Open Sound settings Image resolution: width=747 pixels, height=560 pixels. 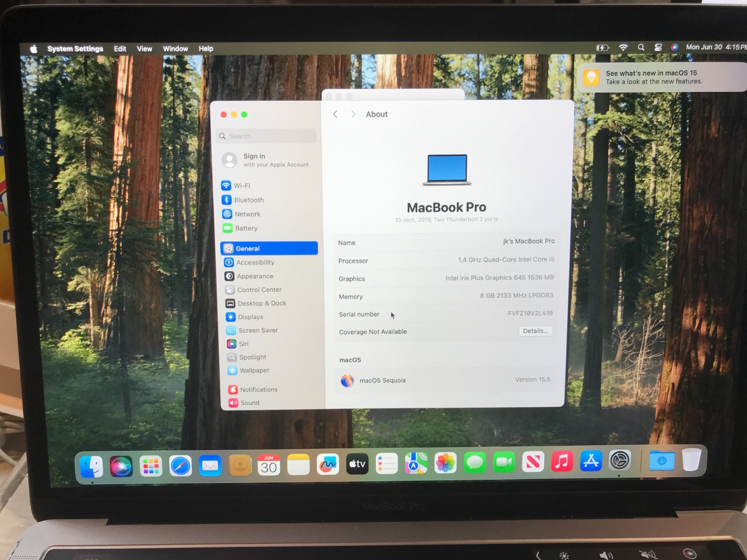(x=244, y=403)
